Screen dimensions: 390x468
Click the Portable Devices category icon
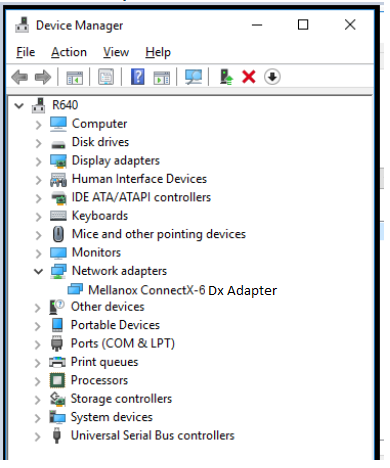pyautogui.click(x=57, y=325)
